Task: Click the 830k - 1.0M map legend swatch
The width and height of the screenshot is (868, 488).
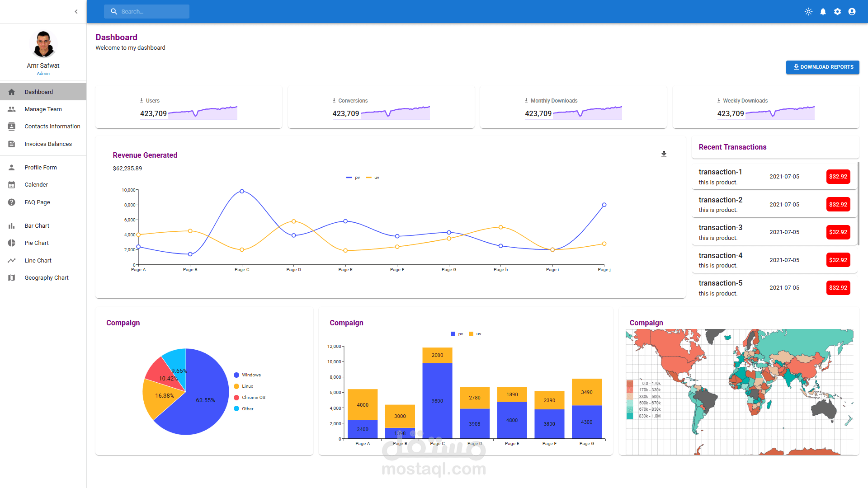Action: pyautogui.click(x=630, y=416)
